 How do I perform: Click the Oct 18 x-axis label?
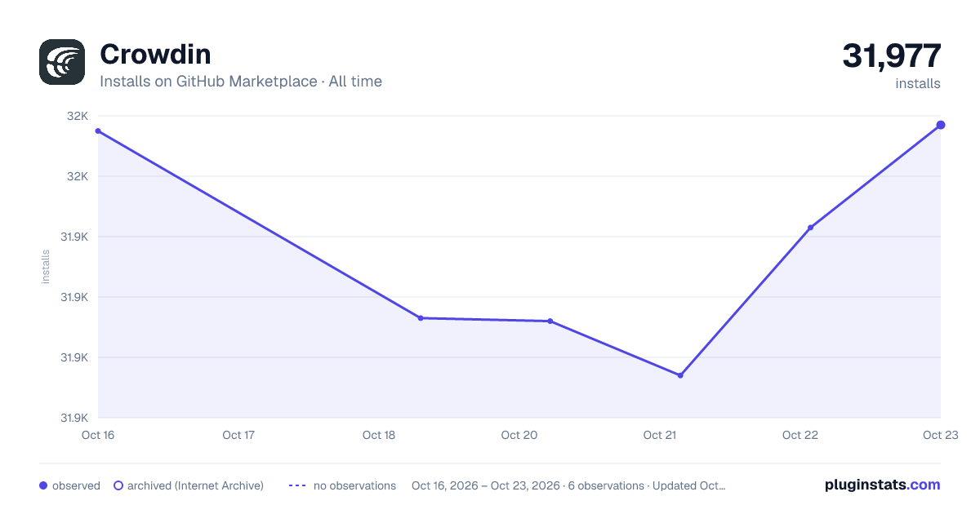379,435
